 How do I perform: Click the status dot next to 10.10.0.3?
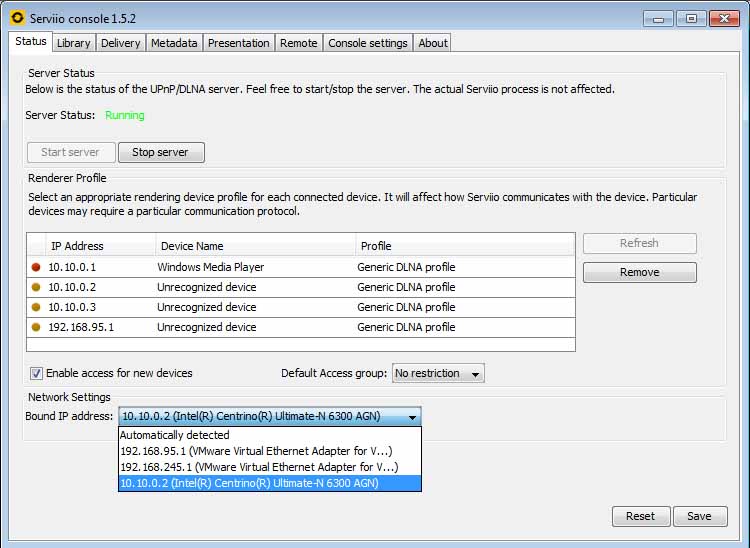point(37,307)
